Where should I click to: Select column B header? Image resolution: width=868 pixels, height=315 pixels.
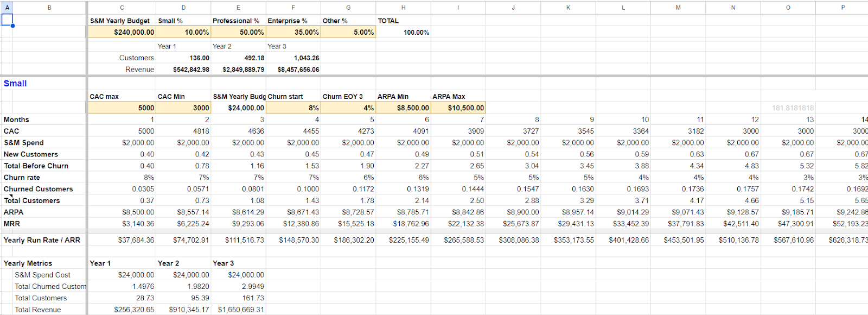[x=49, y=8]
